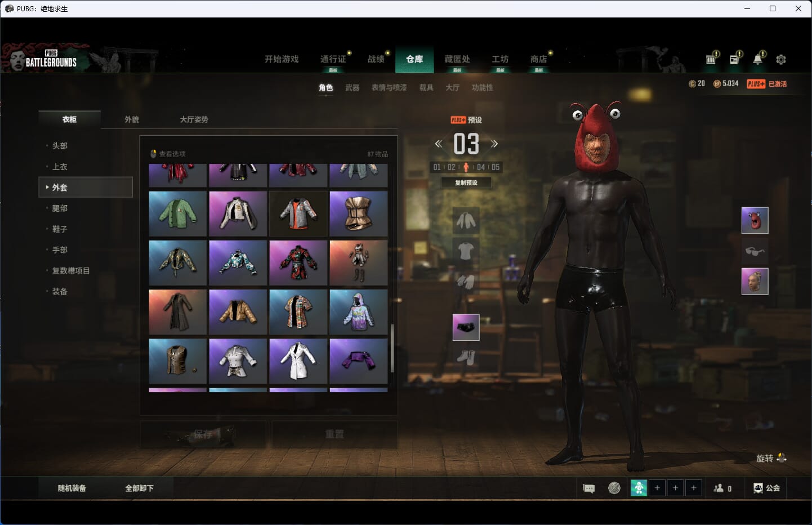The width and height of the screenshot is (812, 525).
Task: Click the empty T-shirt equipment slot
Action: (x=466, y=251)
